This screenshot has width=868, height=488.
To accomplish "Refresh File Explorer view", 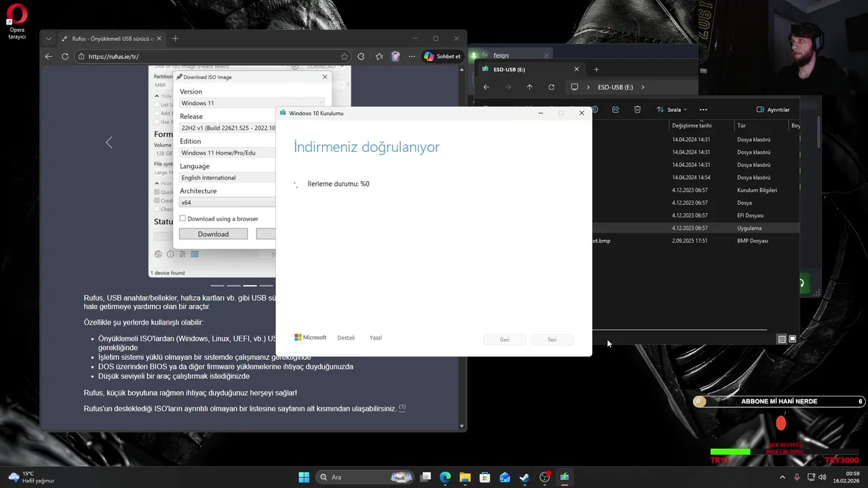I will pos(551,87).
